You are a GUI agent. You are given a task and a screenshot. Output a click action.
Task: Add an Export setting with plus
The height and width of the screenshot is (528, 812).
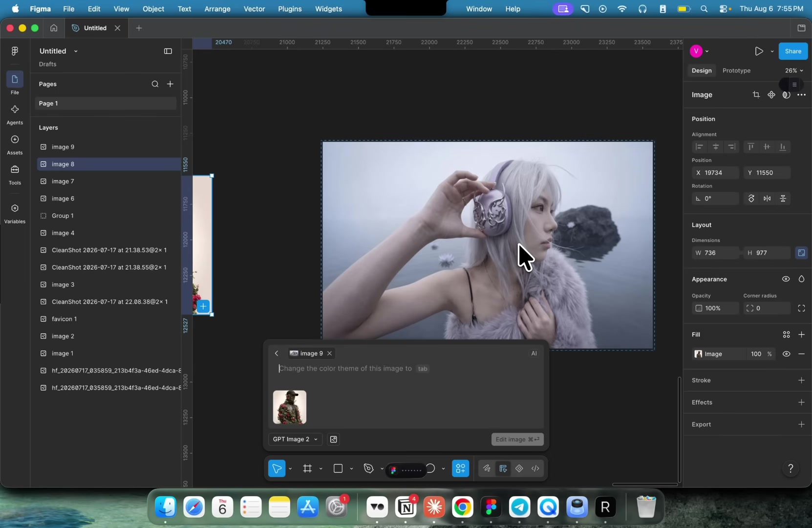[801, 424]
